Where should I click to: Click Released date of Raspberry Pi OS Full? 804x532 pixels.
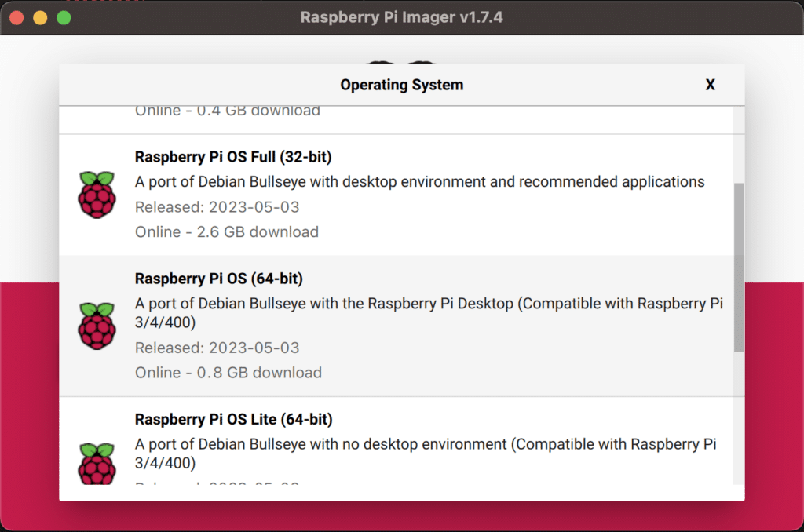click(x=217, y=206)
